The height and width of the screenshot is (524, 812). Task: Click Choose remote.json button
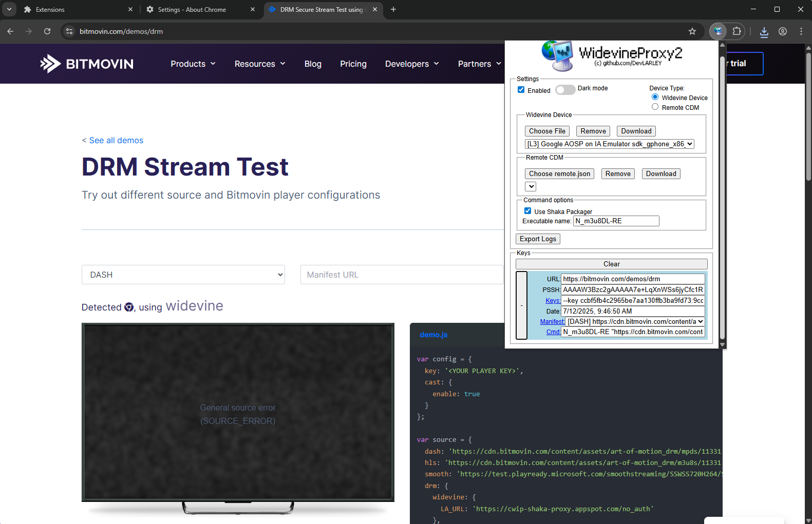pyautogui.click(x=559, y=174)
